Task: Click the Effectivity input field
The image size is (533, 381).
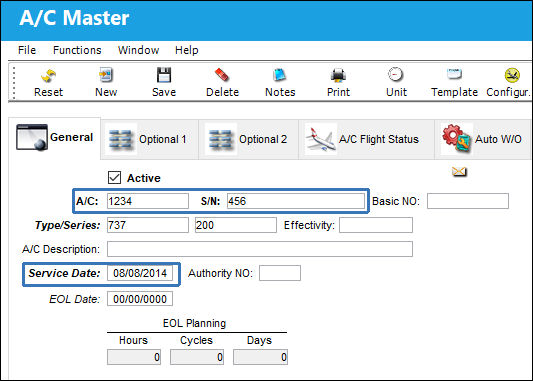Action: click(x=376, y=225)
